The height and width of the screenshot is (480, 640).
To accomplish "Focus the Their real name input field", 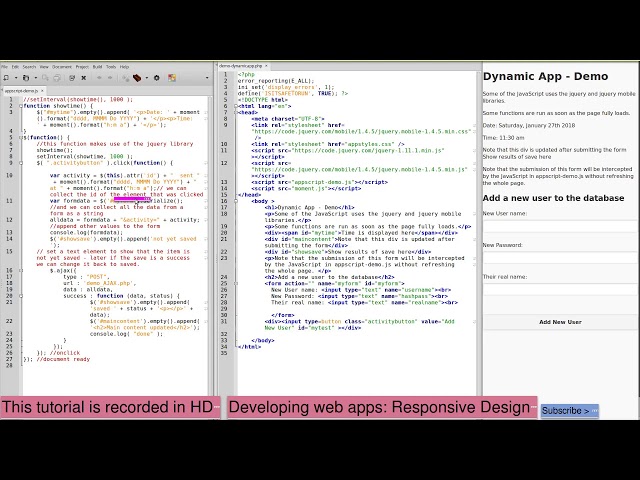I will coord(560,289).
